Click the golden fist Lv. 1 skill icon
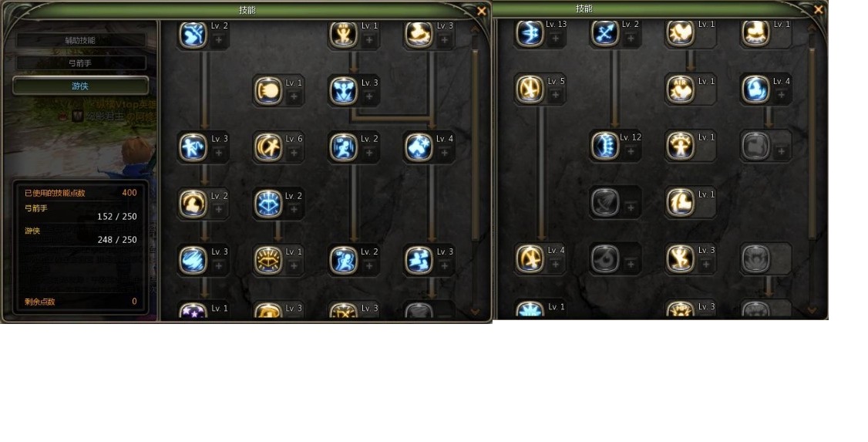Viewport: 868px width, 442px height. 268,91
